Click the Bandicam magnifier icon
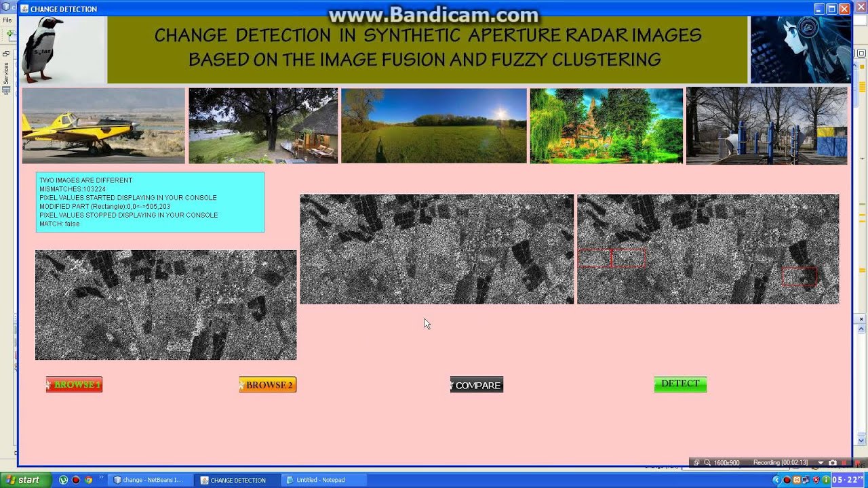868x488 pixels. click(x=707, y=463)
